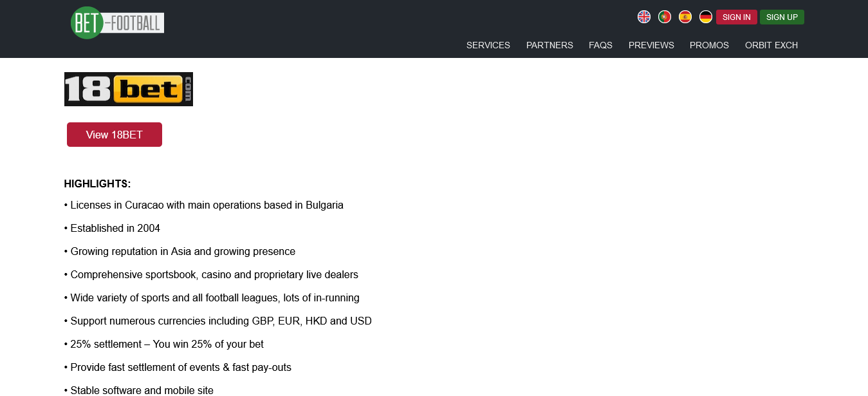The image size is (868, 396).
Task: Select the Portuguese flag language icon
Action: click(x=665, y=17)
